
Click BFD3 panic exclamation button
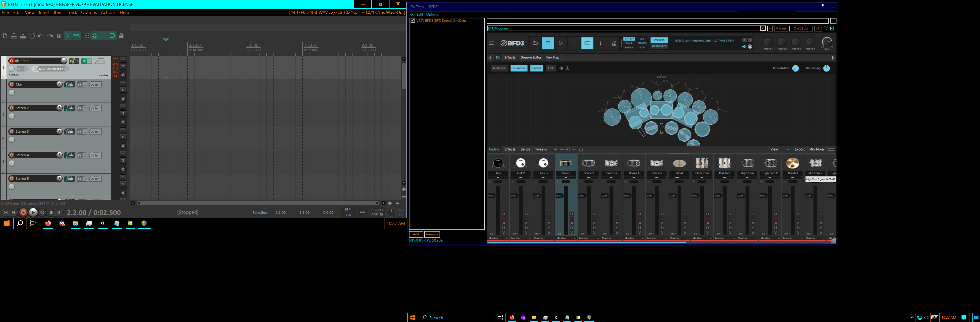coord(600,43)
